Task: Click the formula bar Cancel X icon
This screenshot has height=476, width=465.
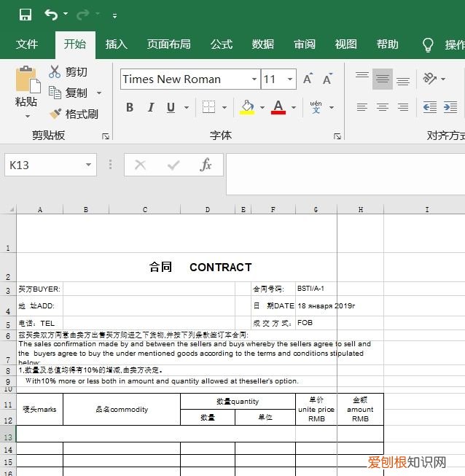Action: pyautogui.click(x=140, y=165)
